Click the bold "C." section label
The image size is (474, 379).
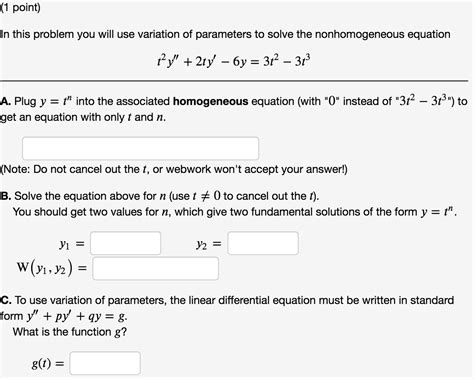(x=6, y=300)
